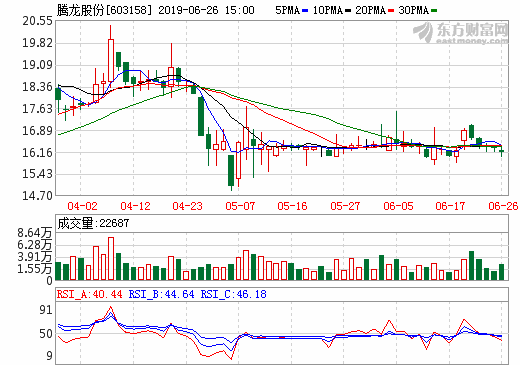Select the 06-17 date label
Image resolution: width=520 pixels, height=365 pixels.
click(450, 206)
